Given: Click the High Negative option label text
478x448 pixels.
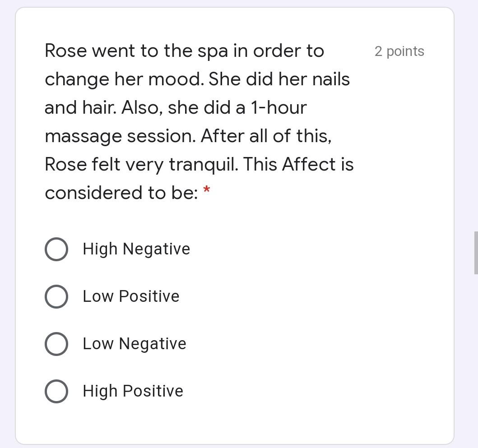Looking at the screenshot, I should point(135,249).
